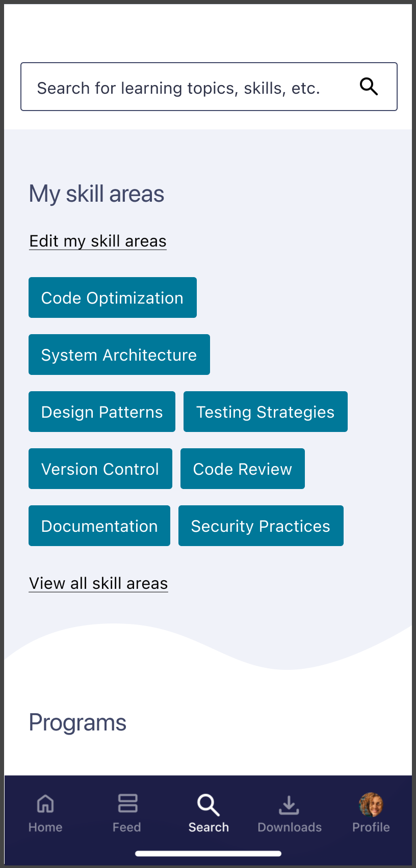This screenshot has height=868, width=416.
Task: Tap the Home icon in bottom bar
Action: 45,804
